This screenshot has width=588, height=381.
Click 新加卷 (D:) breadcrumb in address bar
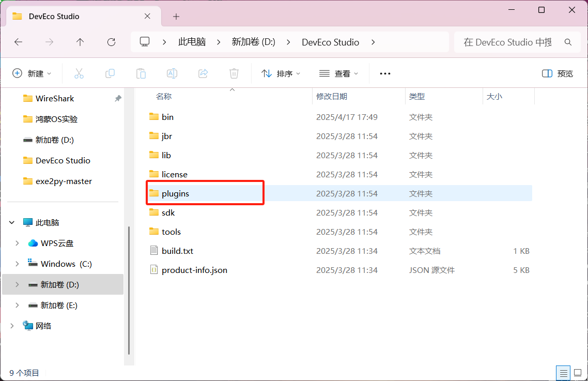point(254,42)
